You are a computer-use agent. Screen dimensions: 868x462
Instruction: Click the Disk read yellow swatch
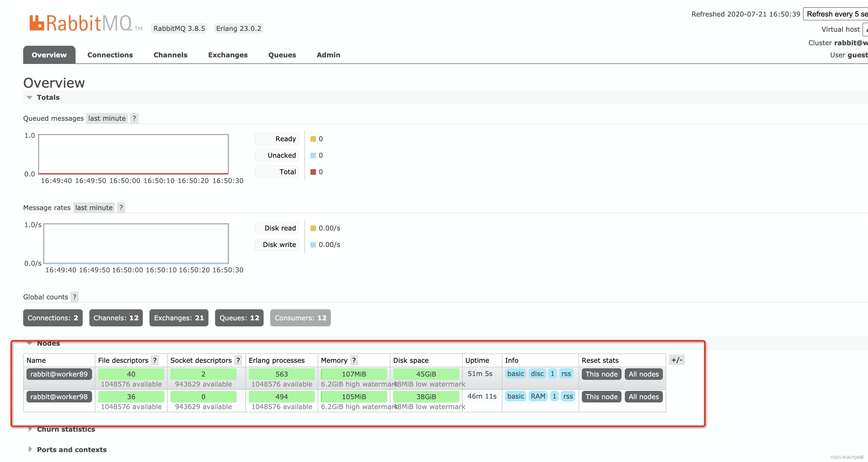[x=313, y=228]
